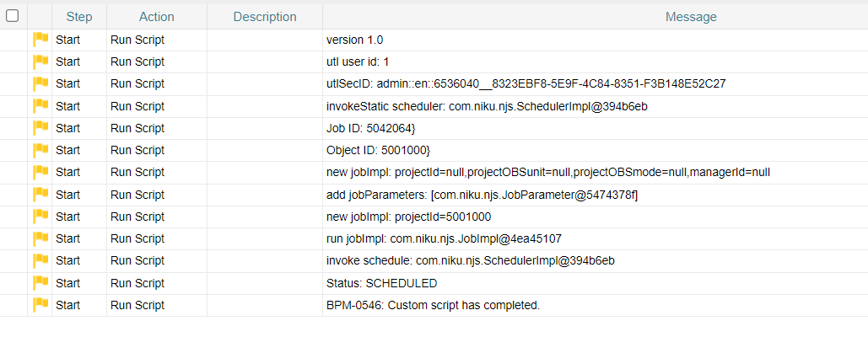Click flag icon on utlSecID row
The image size is (868, 337).
[x=40, y=84]
